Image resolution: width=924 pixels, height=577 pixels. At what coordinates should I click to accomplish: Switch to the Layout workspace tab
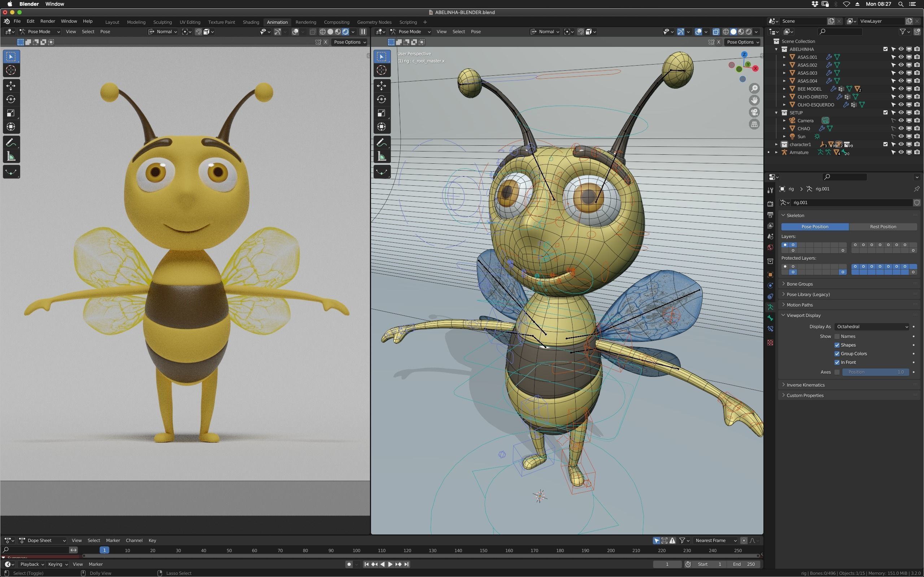click(x=112, y=22)
